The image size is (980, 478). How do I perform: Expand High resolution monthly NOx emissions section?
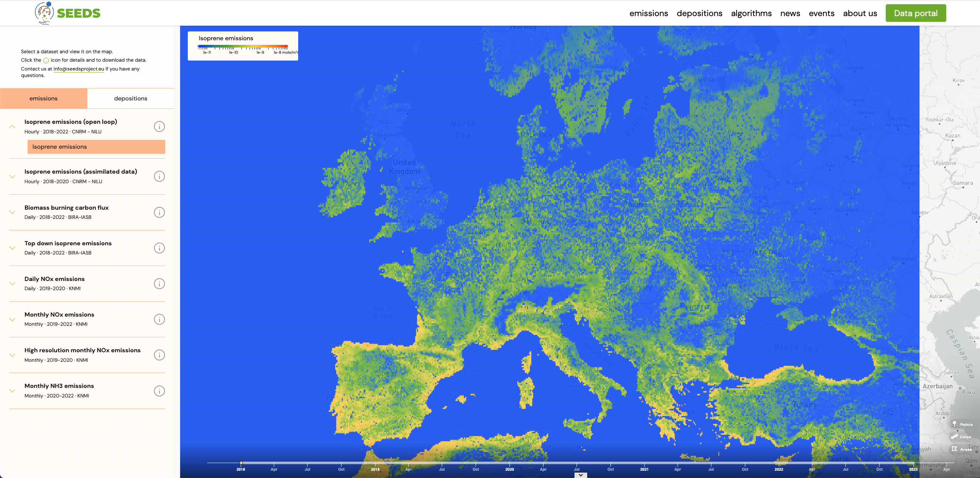tap(12, 355)
